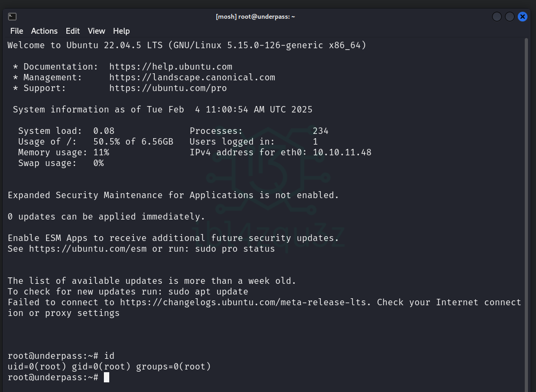
Task: Open the View menu
Action: 96,31
